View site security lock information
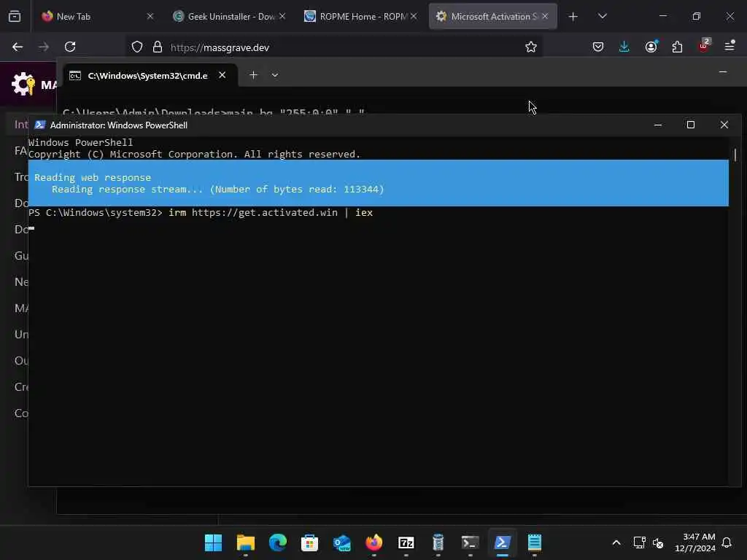The height and width of the screenshot is (560, 747). coord(158,47)
